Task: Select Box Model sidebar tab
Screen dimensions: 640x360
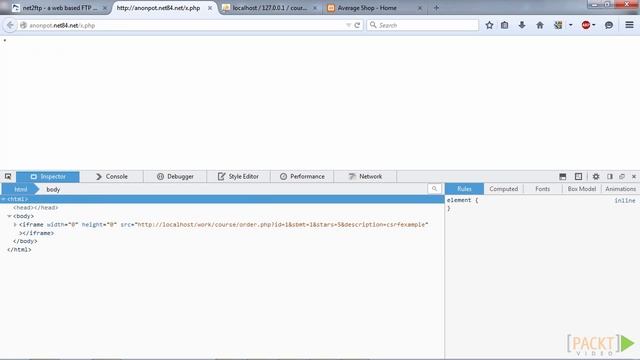Action: 581,189
